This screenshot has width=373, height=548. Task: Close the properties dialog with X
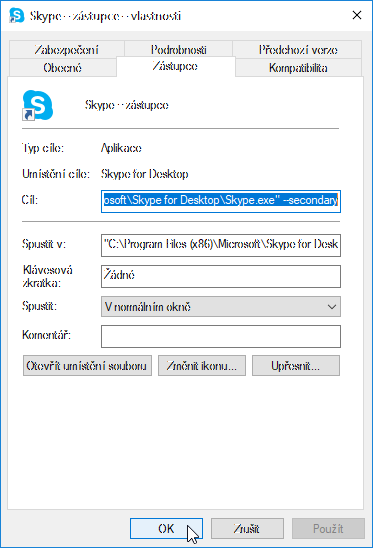pos(357,15)
